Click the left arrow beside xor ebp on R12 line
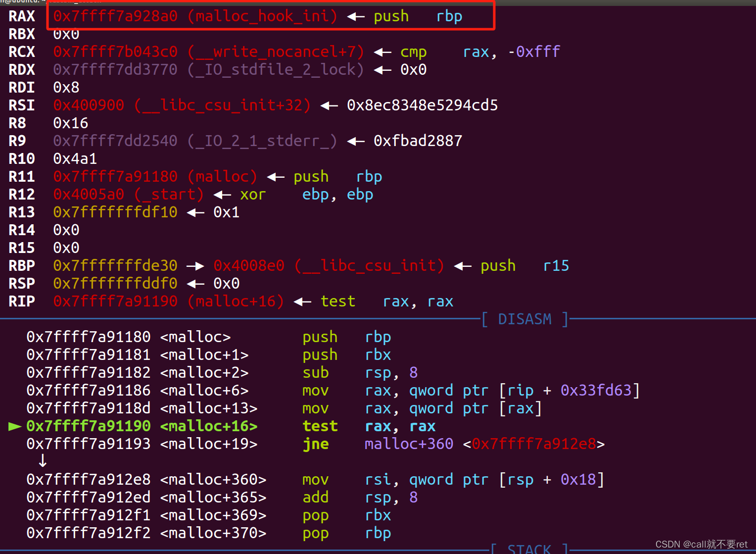Image resolution: width=756 pixels, height=554 pixels. tap(222, 194)
